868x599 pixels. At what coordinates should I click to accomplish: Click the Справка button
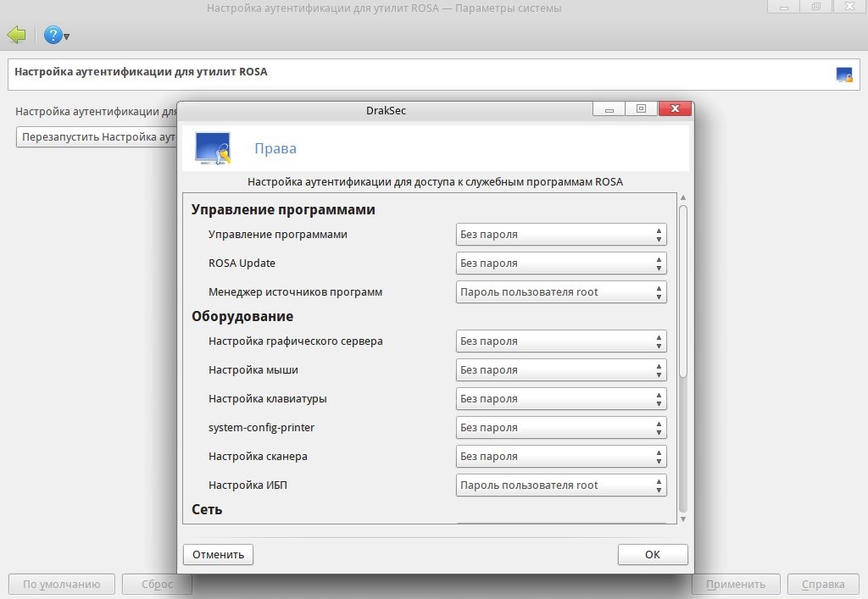[x=823, y=584]
